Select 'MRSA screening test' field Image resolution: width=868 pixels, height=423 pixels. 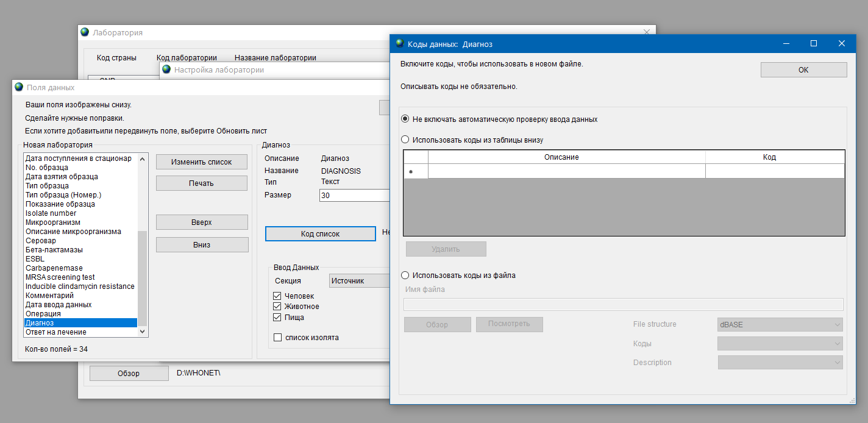tap(81, 277)
